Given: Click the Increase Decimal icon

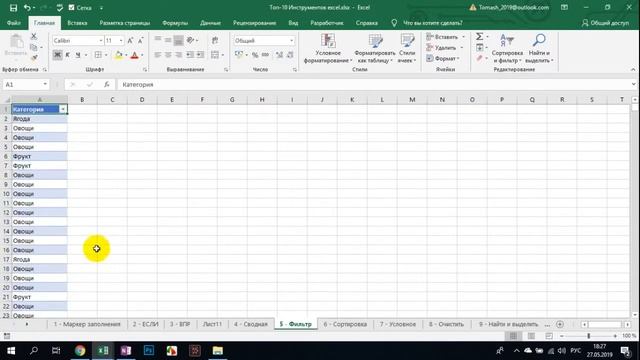Looking at the screenshot, I should (x=279, y=55).
